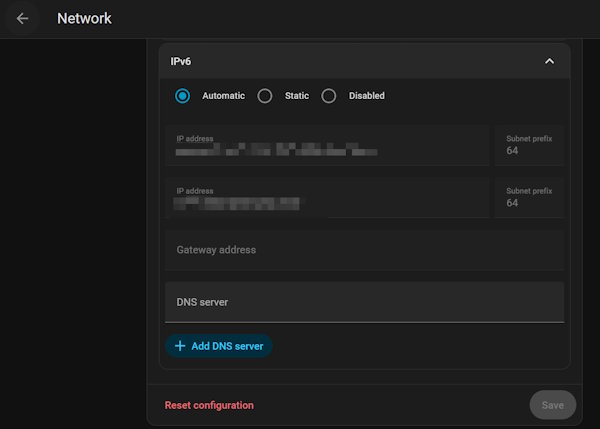Click the Network page title
This screenshot has height=429, width=600.
pyautogui.click(x=84, y=18)
